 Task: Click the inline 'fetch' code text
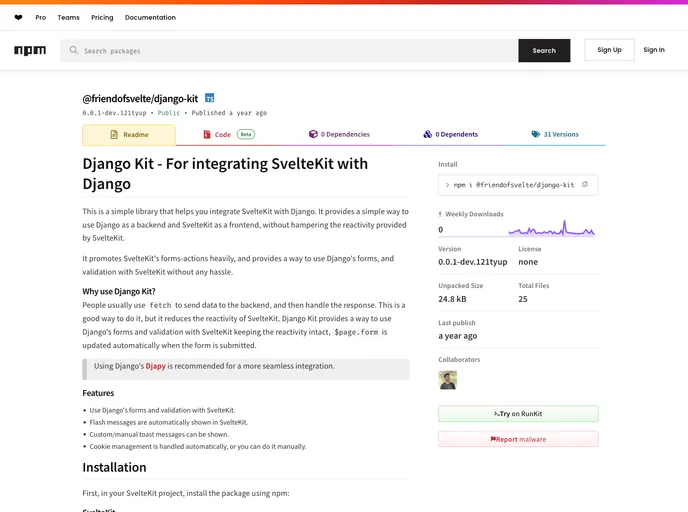pos(160,305)
